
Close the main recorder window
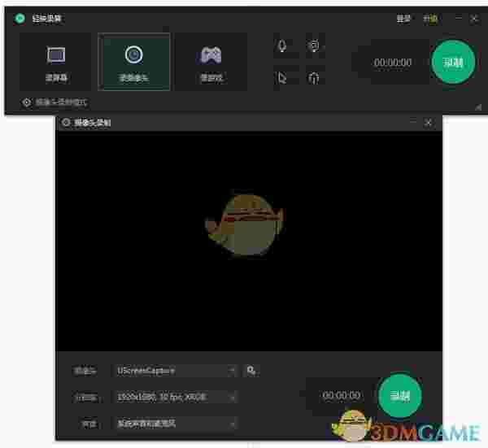point(475,19)
